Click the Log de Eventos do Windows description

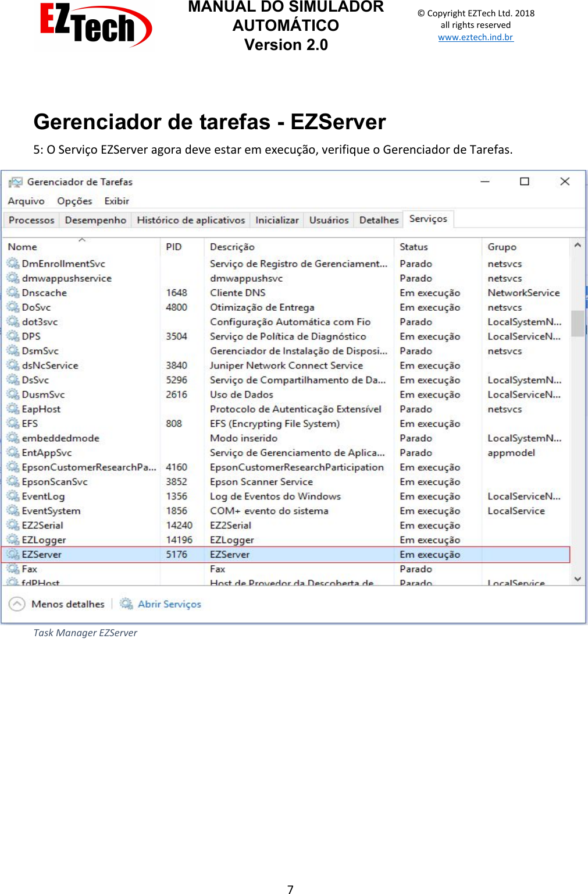[x=275, y=496]
